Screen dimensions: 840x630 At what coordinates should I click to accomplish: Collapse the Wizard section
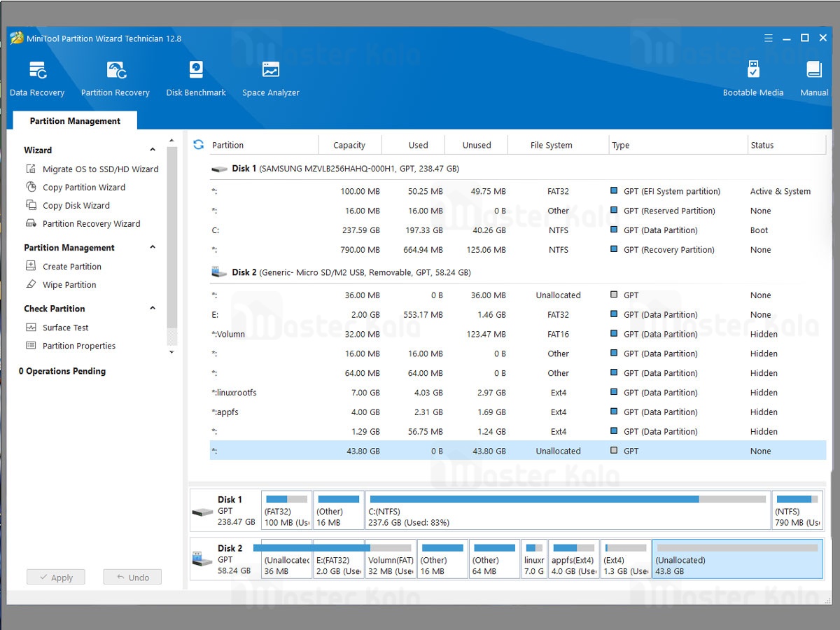[x=153, y=150]
